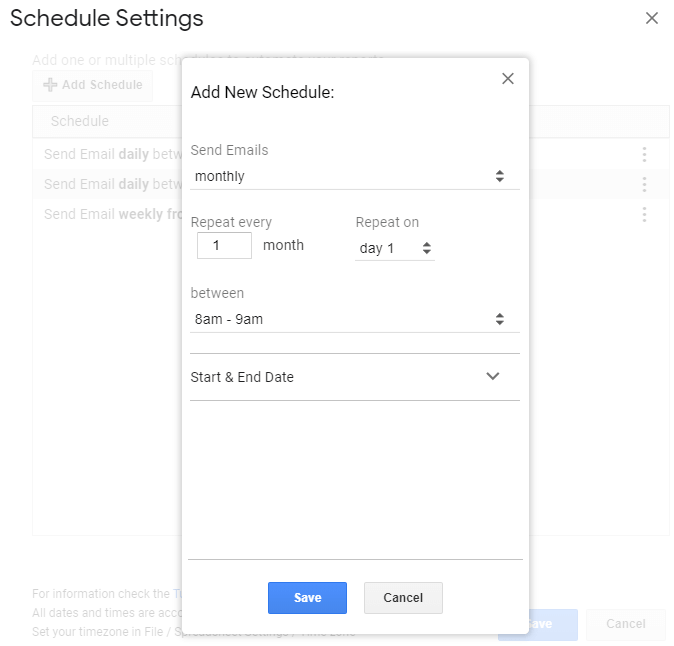Save the new monthly schedule
This screenshot has height=646, width=674.
click(307, 598)
